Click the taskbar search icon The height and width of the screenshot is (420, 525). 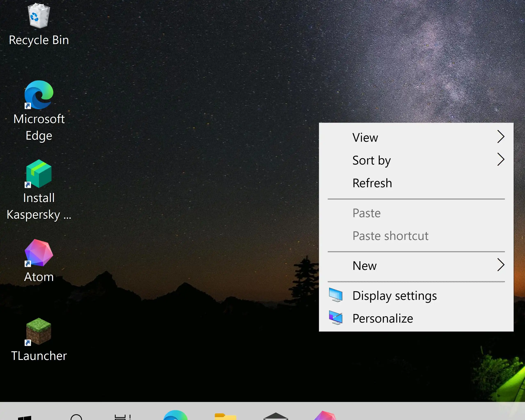(x=76, y=417)
